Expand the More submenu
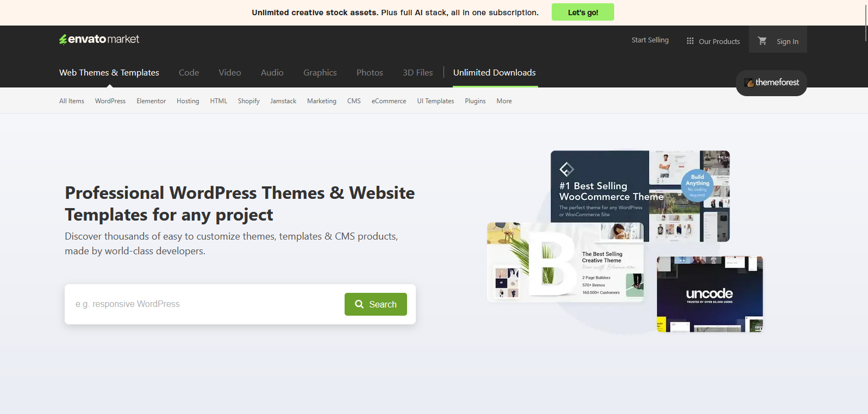868x414 pixels. pyautogui.click(x=504, y=101)
